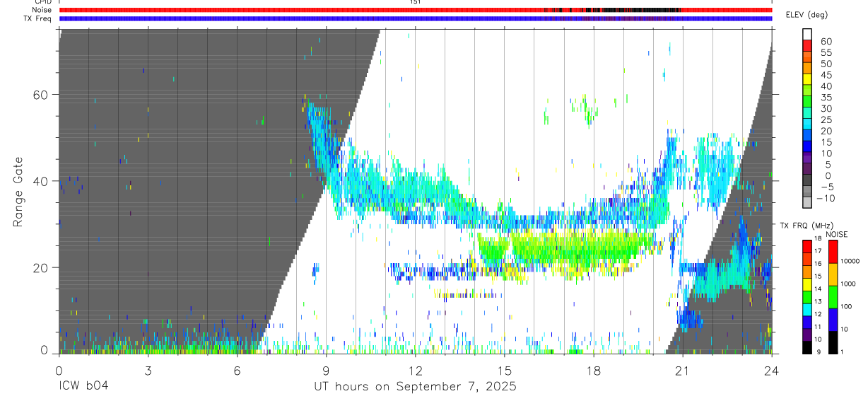Click the '18' tick on the UT hours axis
This screenshot has width=868, height=401.
[x=594, y=370]
